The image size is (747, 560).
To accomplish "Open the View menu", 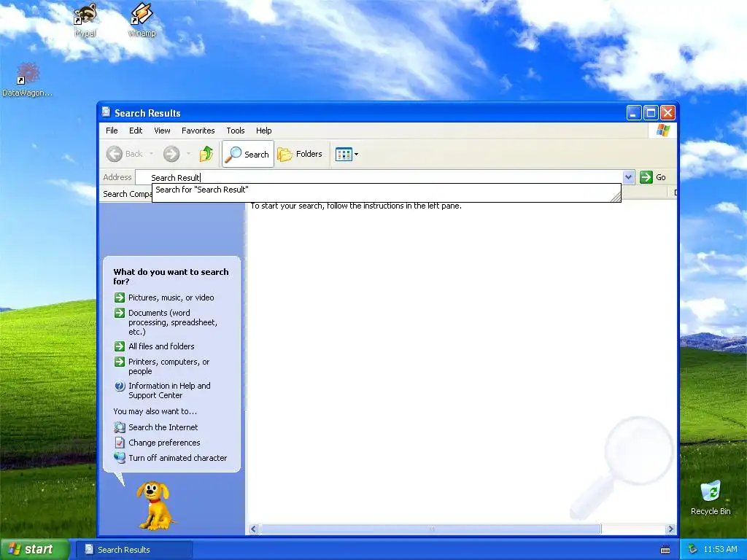I will (162, 131).
